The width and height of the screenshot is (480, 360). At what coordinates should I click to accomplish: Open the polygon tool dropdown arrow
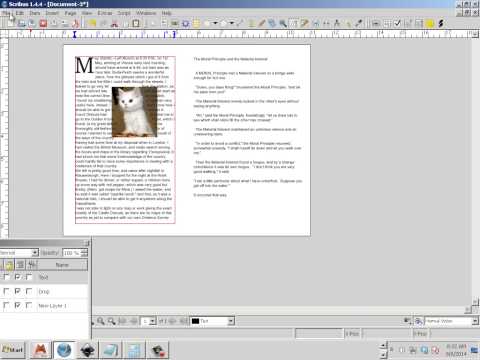coord(231,23)
